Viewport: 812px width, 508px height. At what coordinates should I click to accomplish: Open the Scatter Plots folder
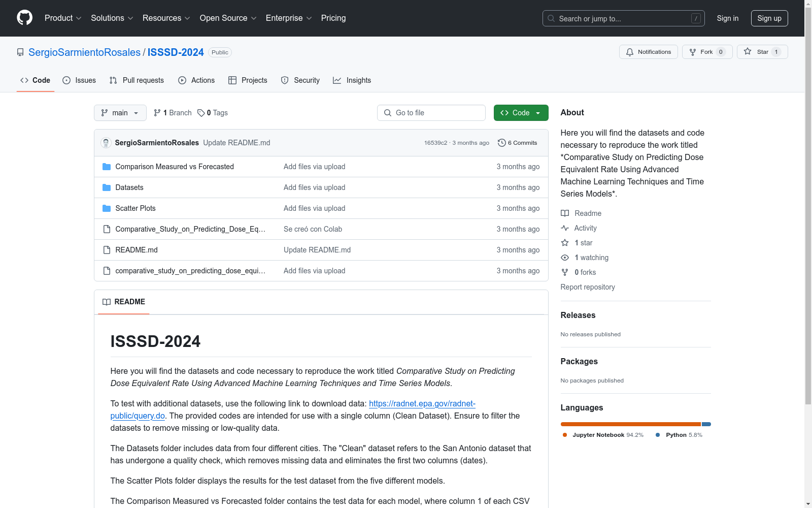coord(136,208)
